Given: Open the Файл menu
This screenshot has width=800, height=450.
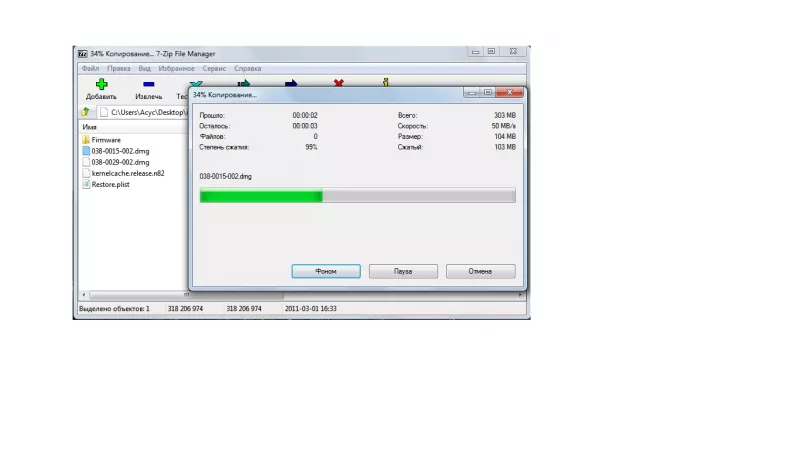Looking at the screenshot, I should tap(90, 68).
